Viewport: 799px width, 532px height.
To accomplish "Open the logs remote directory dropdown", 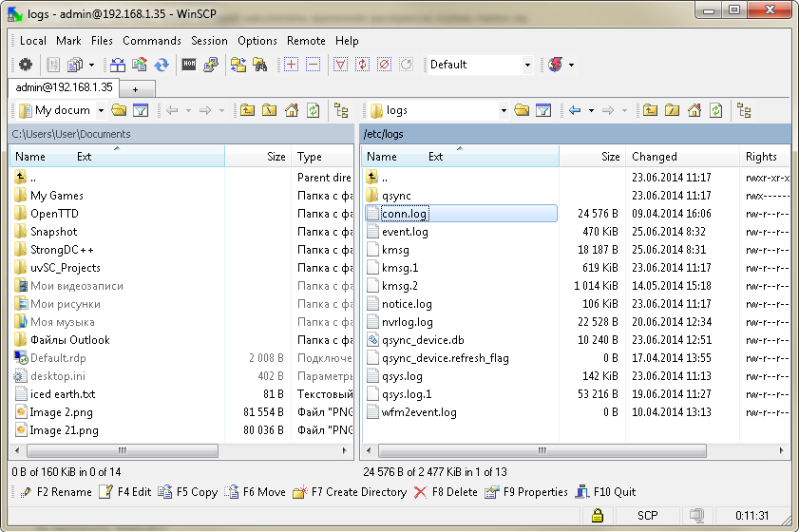I will [504, 110].
